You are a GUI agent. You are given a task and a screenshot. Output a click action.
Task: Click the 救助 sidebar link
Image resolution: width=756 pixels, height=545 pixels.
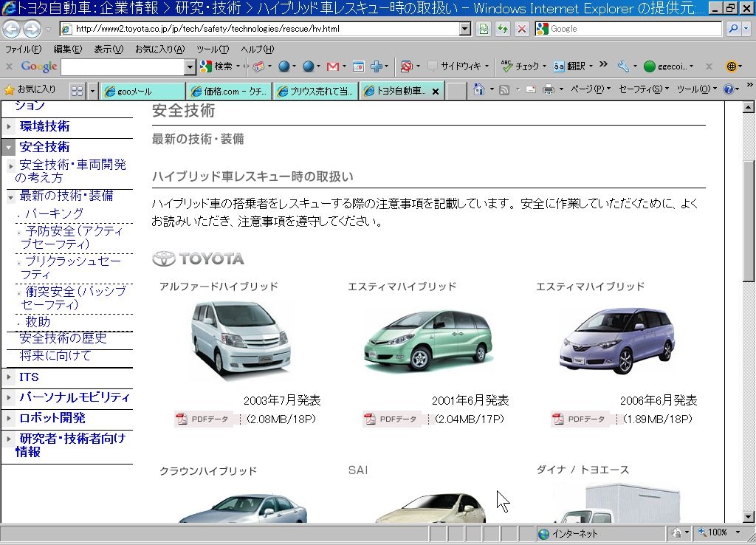pyautogui.click(x=38, y=322)
